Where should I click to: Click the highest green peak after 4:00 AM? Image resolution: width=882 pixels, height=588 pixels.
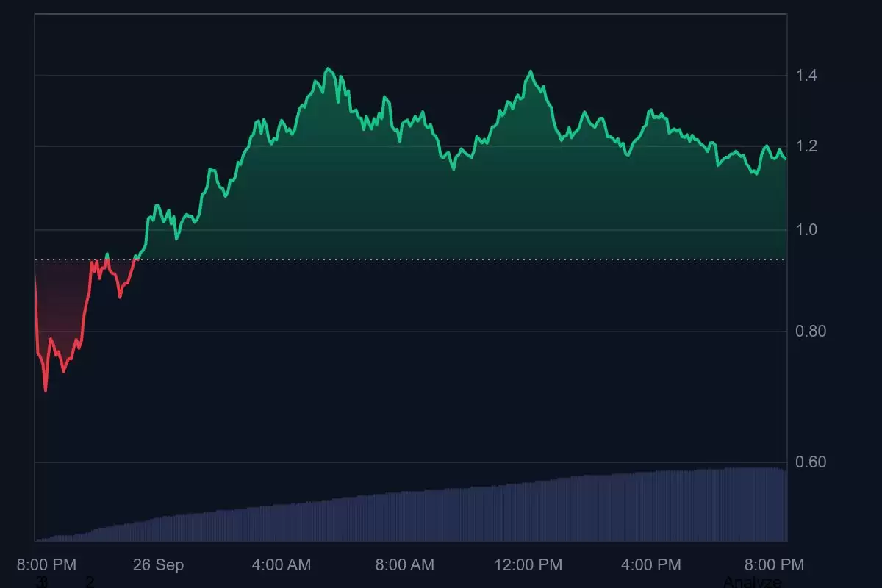(329, 68)
